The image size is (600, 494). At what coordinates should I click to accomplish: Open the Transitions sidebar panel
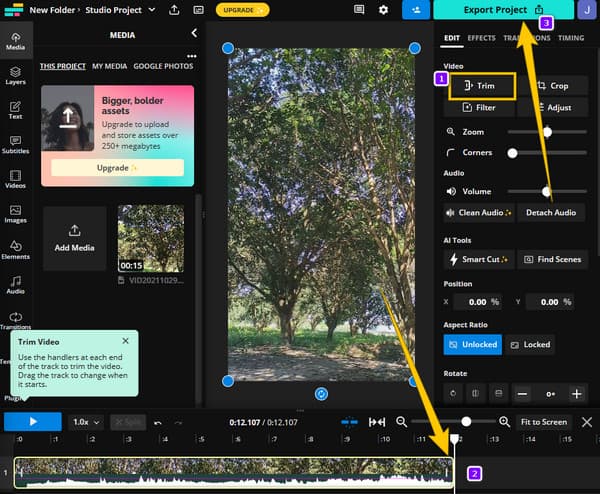click(x=15, y=321)
